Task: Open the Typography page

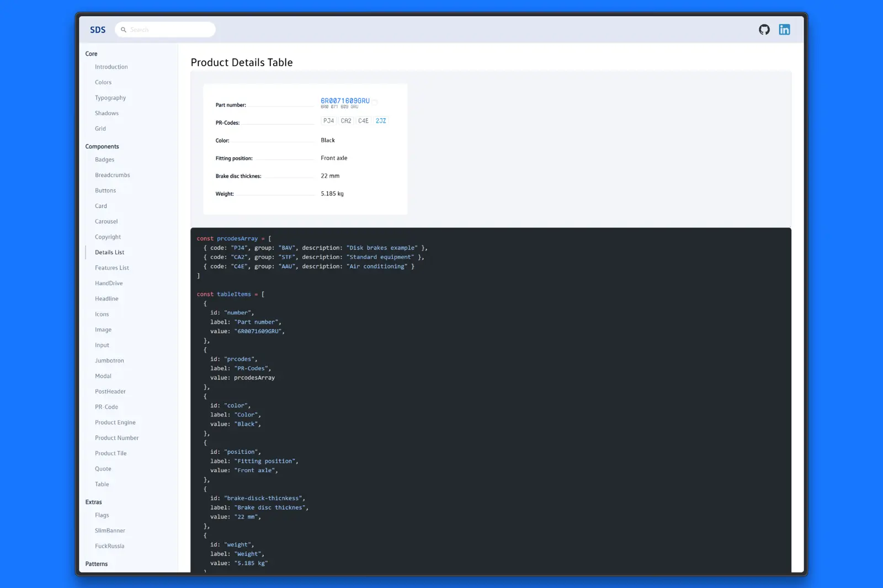Action: click(x=109, y=98)
